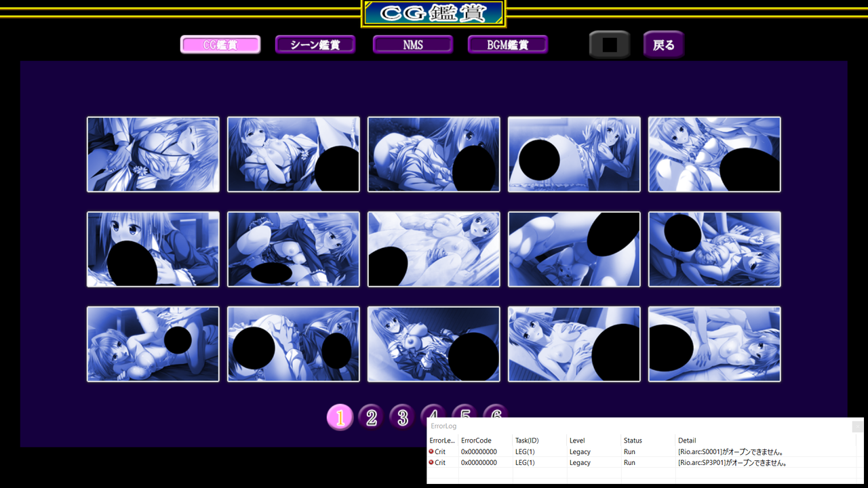View the fifth thumbnail in the middle row
This screenshot has height=488, width=868.
point(715,249)
